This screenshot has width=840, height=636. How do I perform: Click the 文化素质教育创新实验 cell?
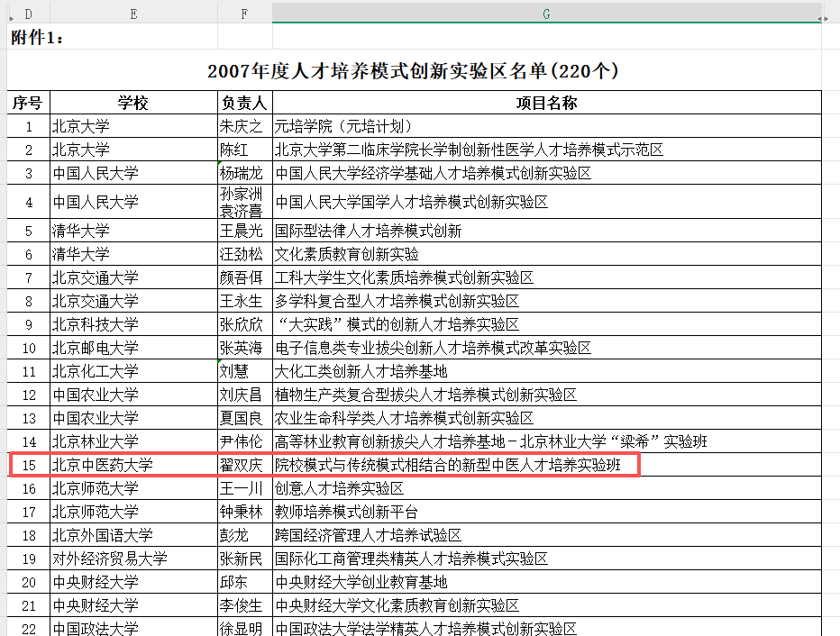pyautogui.click(x=546, y=254)
